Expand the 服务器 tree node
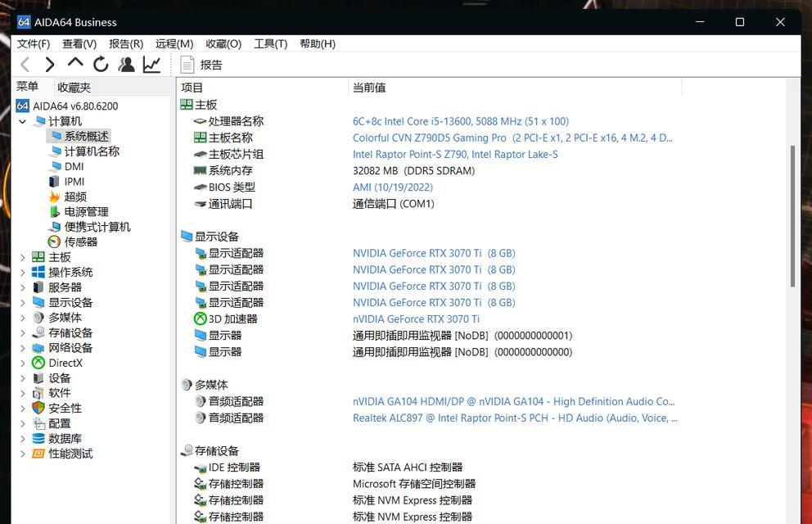This screenshot has height=524, width=812. (22, 287)
